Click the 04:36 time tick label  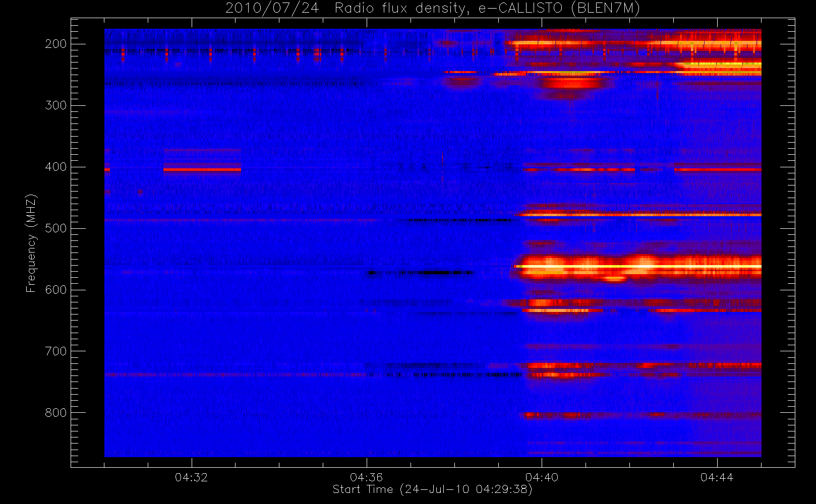point(366,477)
